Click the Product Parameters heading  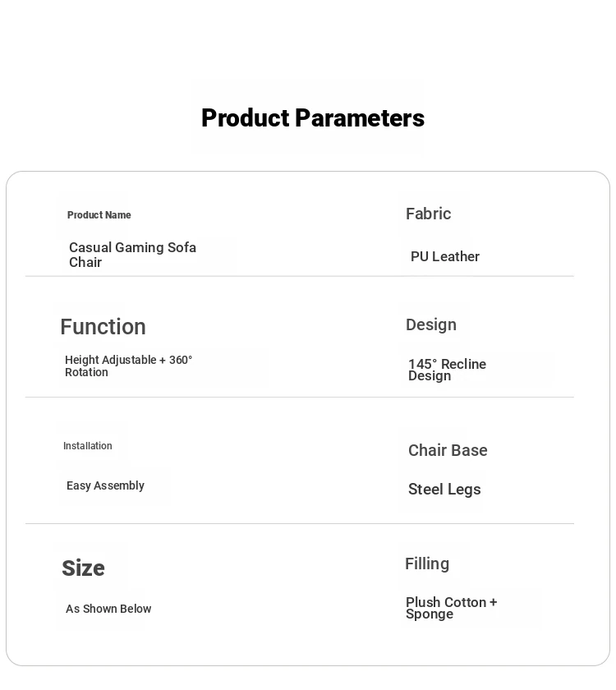[313, 118]
